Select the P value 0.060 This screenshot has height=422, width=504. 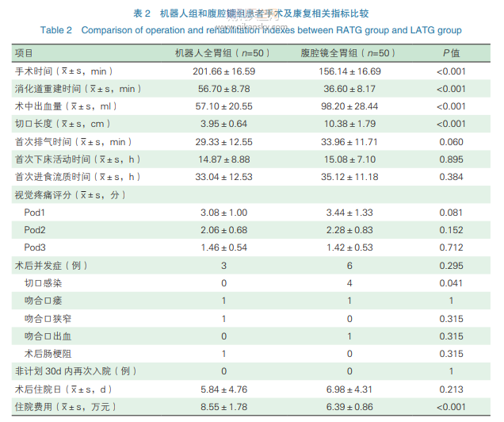451,141
